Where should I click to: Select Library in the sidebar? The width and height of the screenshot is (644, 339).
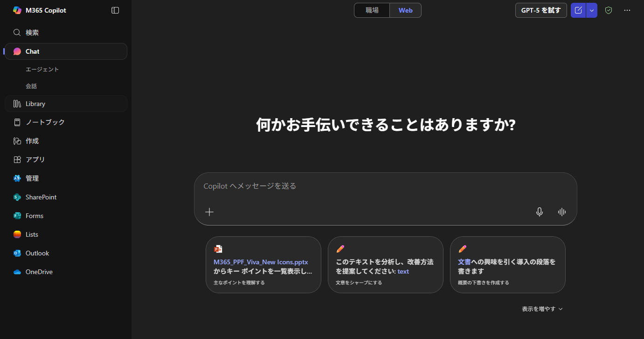tap(35, 104)
